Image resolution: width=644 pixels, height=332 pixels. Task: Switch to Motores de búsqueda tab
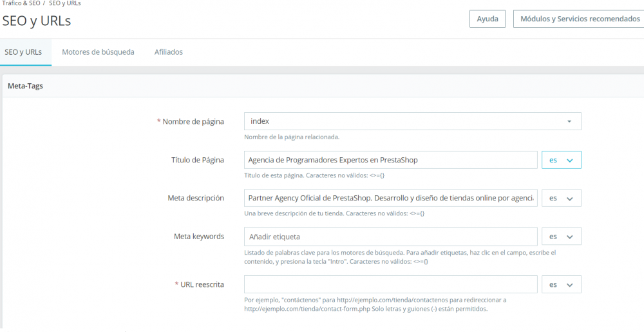coord(98,52)
